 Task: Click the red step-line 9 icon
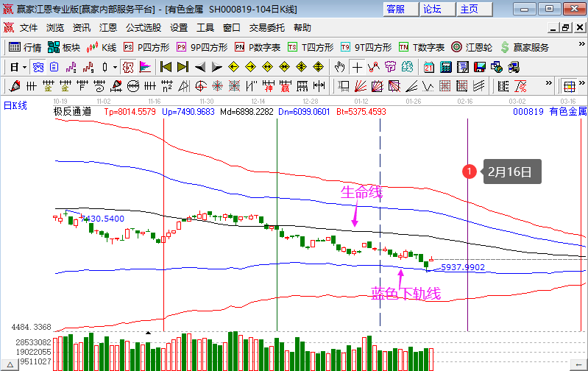pyautogui.click(x=88, y=68)
